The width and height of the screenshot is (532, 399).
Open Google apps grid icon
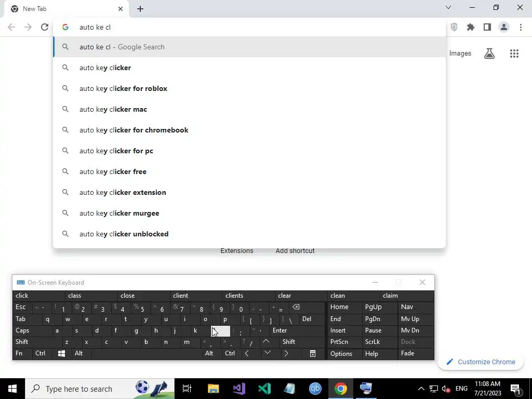tap(514, 54)
